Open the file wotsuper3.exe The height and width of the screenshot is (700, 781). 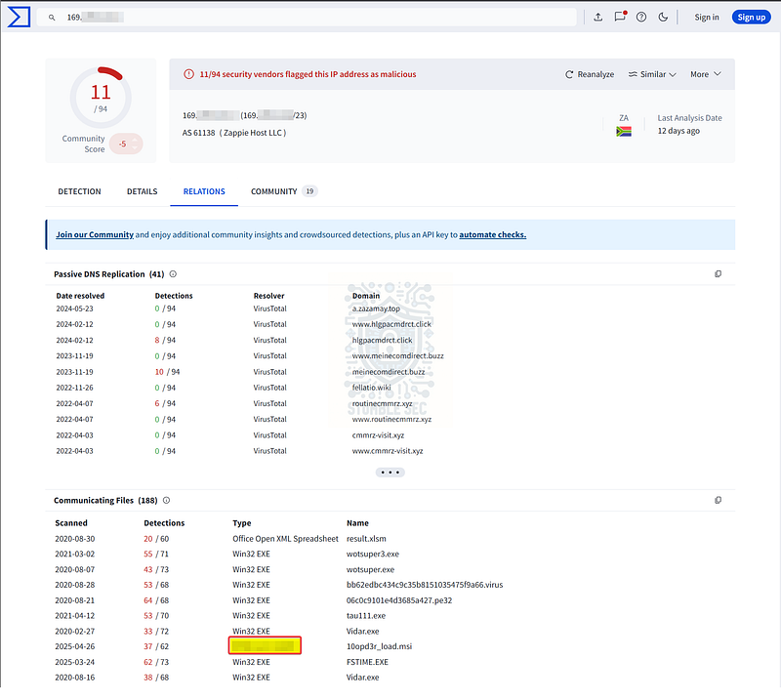(x=373, y=554)
